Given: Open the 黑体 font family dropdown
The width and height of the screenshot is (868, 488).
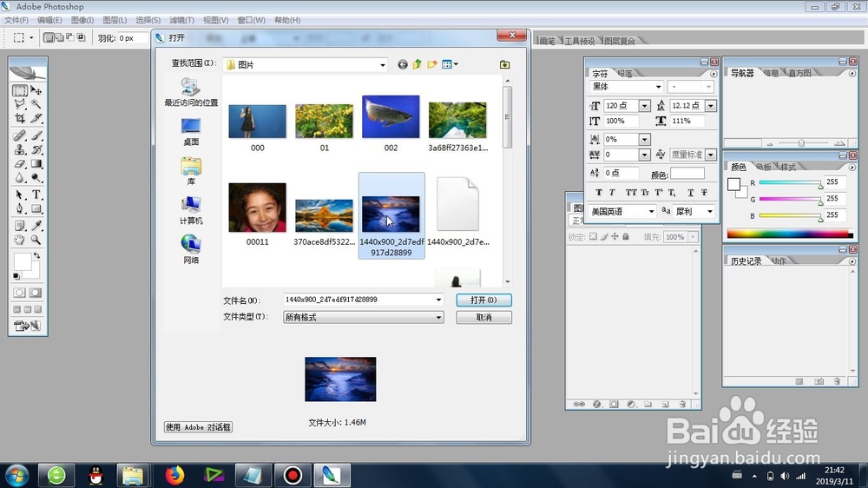Looking at the screenshot, I should click(x=658, y=87).
